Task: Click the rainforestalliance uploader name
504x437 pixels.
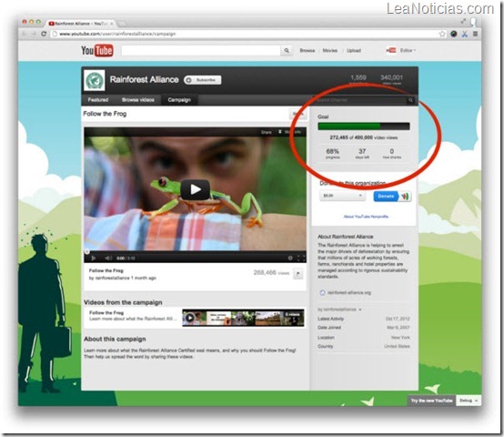Action: [x=113, y=278]
